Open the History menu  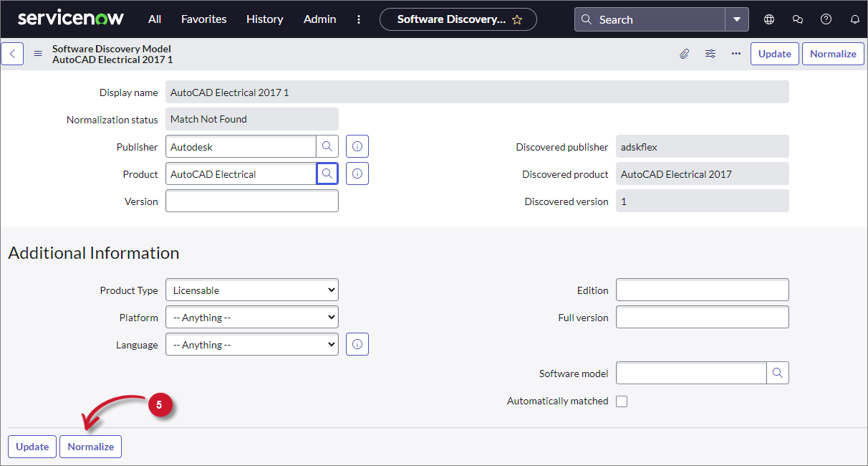tap(264, 19)
